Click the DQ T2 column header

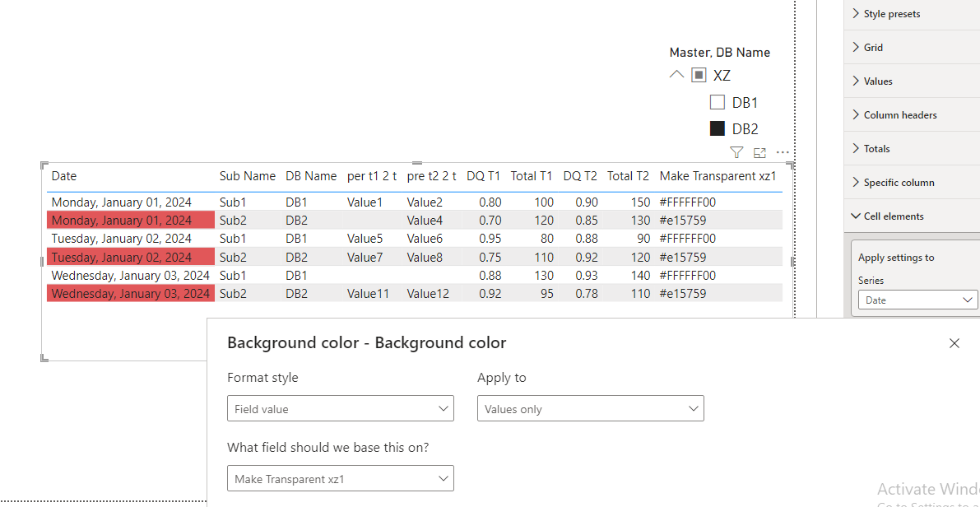point(580,176)
